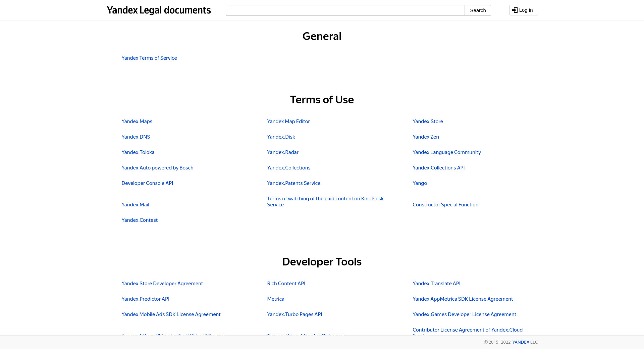Open Yandex Terms of Service link
Viewport: 644px width, 349px height.
click(149, 58)
